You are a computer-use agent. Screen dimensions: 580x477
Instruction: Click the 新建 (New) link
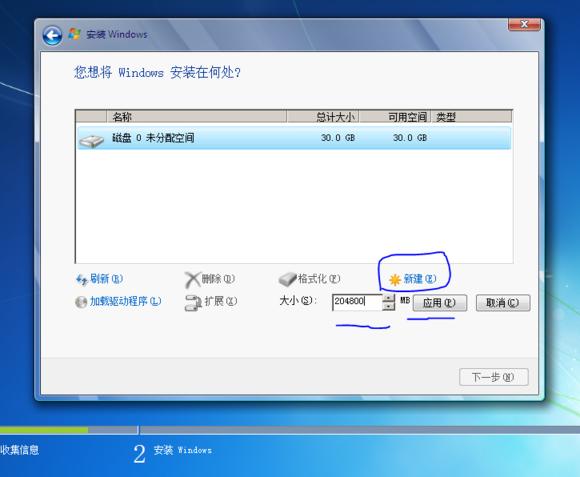(420, 278)
